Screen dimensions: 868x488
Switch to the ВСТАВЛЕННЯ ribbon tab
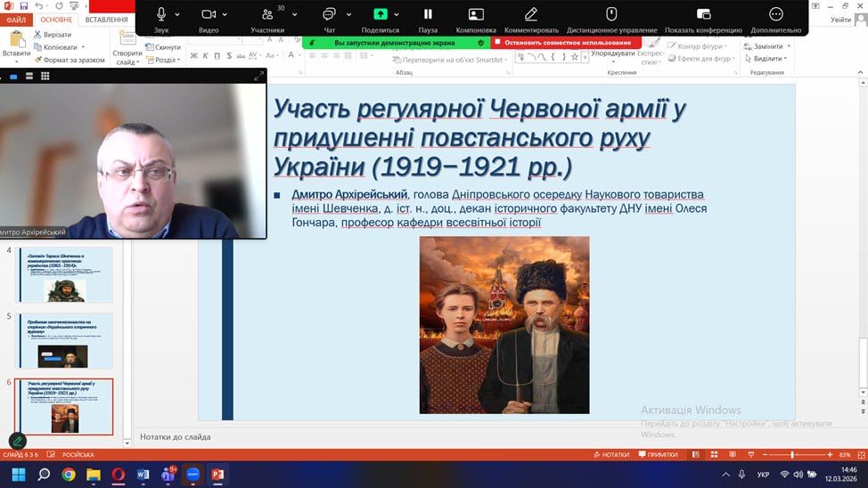107,19
